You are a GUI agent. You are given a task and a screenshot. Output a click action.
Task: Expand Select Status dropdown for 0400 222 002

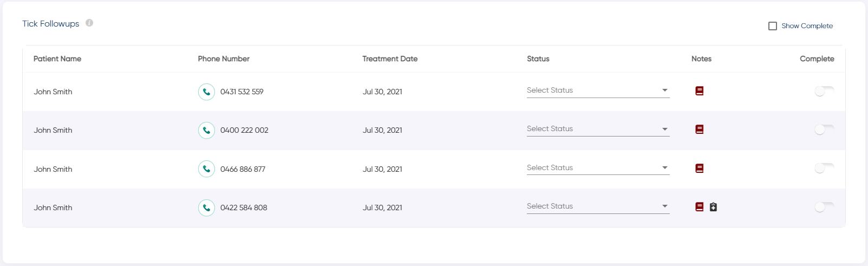598,129
